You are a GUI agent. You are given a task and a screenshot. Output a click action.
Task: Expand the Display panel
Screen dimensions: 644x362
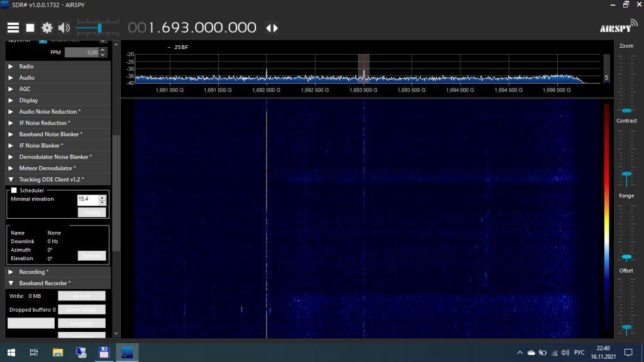(x=58, y=101)
